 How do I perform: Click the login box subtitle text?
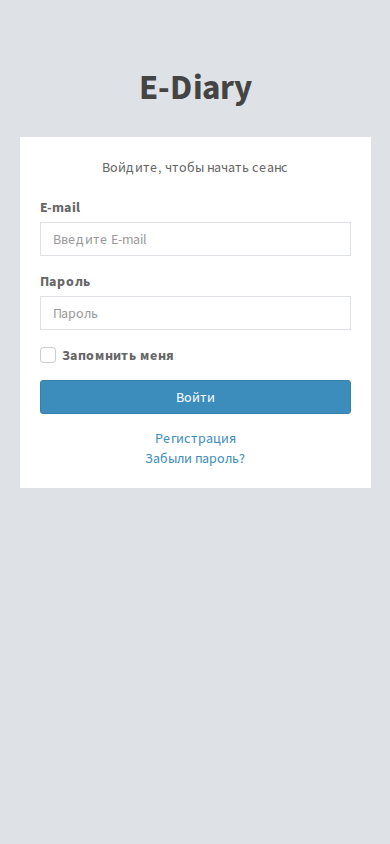click(195, 167)
